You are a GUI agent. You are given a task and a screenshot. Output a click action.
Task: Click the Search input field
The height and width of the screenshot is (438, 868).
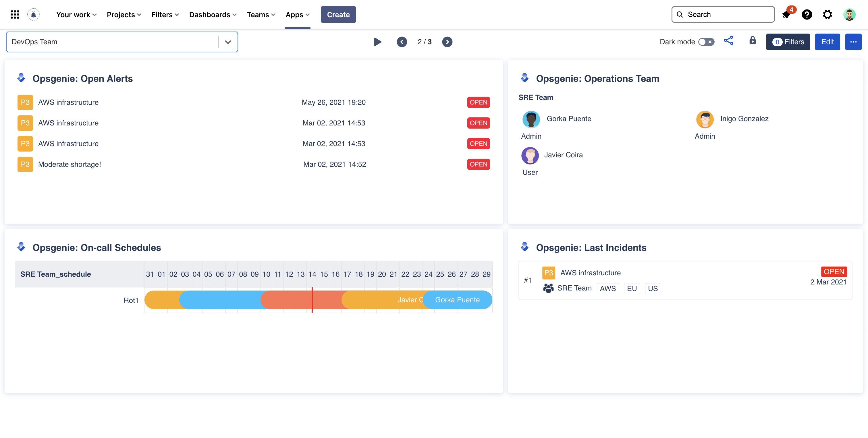pyautogui.click(x=723, y=14)
